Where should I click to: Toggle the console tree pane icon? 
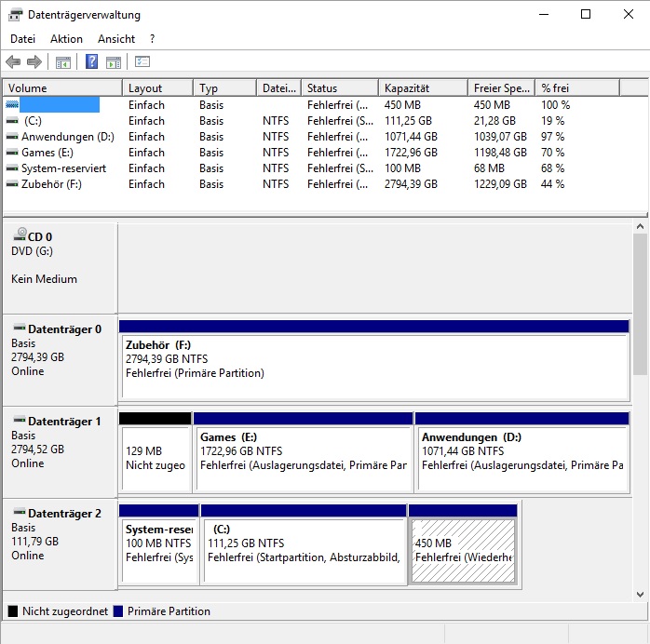[x=63, y=62]
